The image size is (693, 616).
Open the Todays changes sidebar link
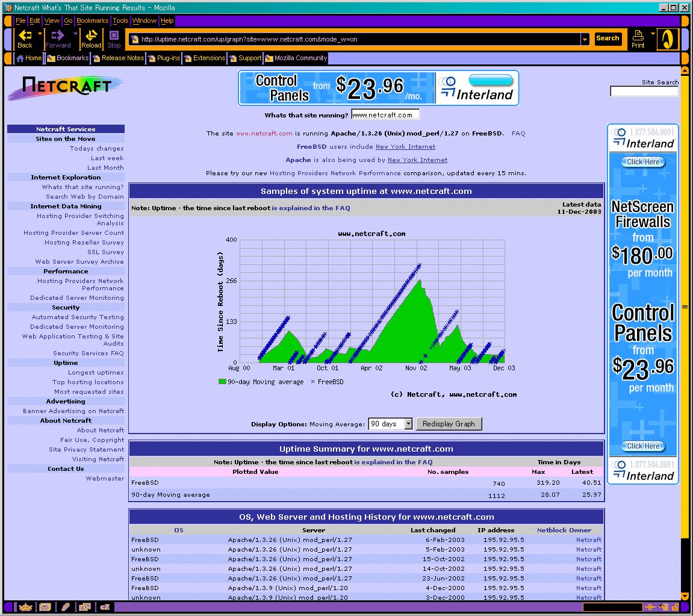97,149
